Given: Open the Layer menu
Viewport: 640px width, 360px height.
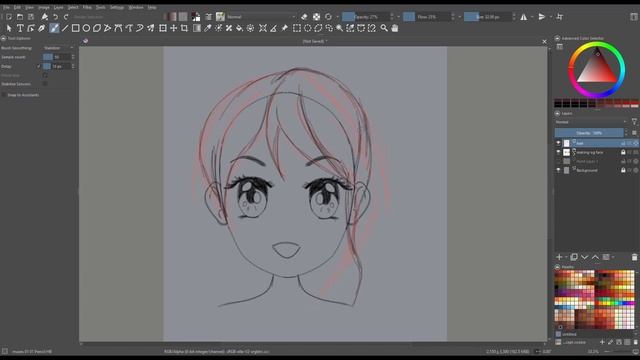Looking at the screenshot, I should [x=59, y=7].
